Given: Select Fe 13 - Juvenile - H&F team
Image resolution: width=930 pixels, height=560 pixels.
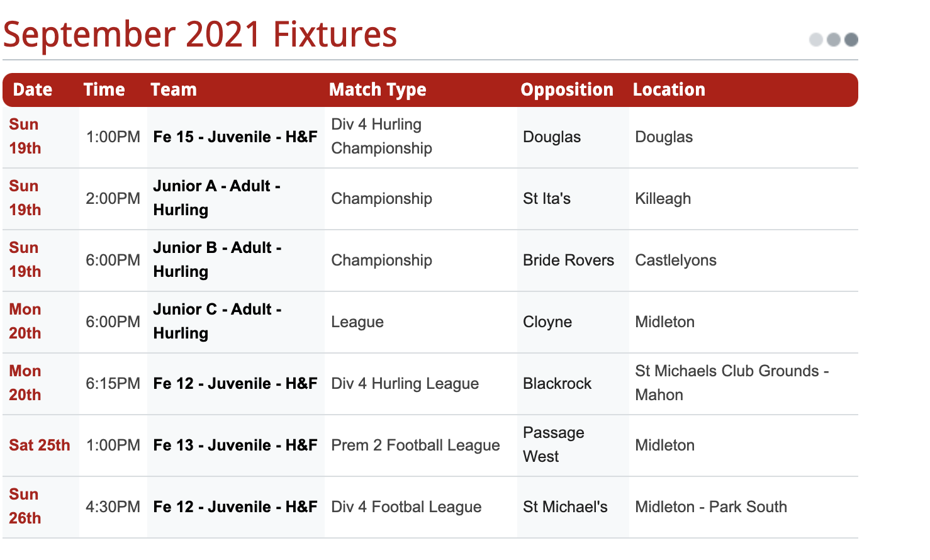Looking at the screenshot, I should (x=235, y=445).
